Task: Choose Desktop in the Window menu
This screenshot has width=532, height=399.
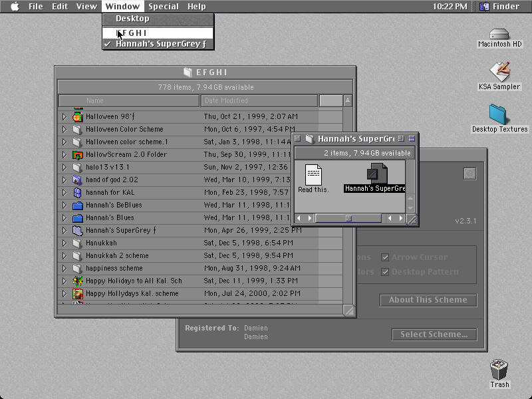Action: coord(158,19)
